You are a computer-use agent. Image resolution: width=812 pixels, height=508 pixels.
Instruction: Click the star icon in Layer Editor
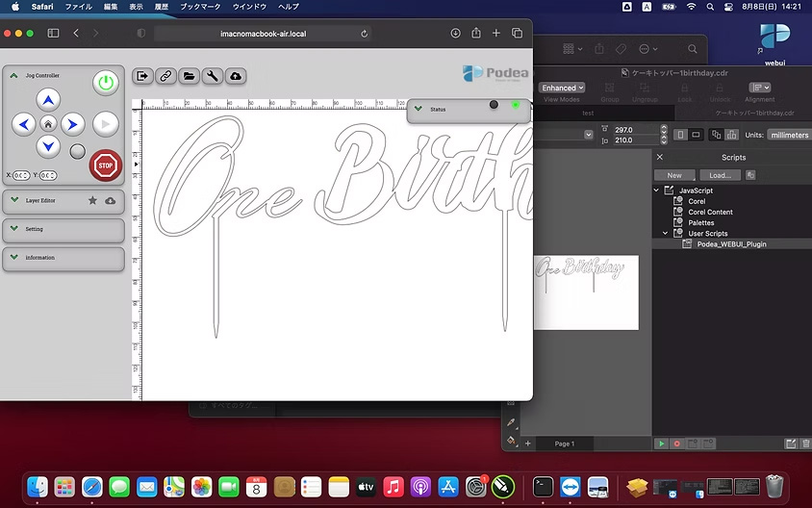tap(92, 200)
